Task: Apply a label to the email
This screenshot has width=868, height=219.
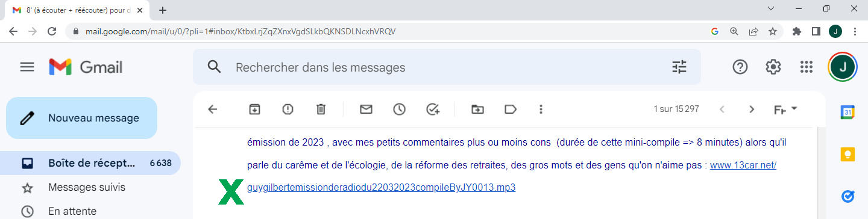Action: tap(511, 109)
